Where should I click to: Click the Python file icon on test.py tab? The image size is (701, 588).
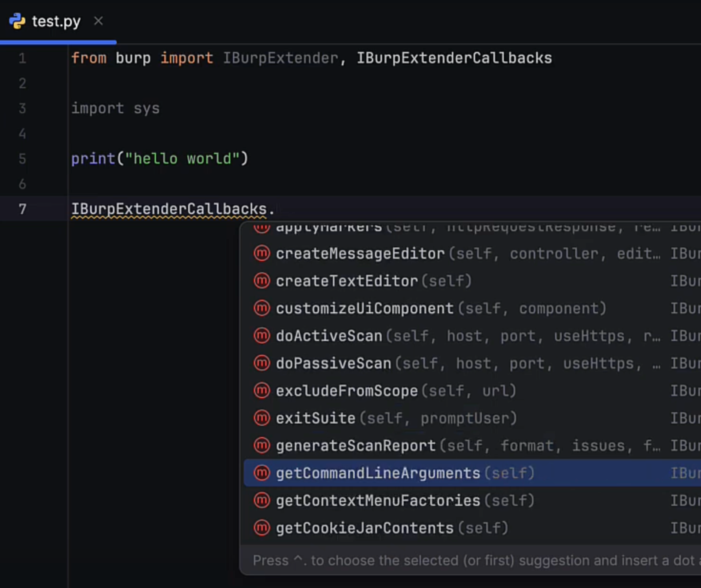(17, 21)
